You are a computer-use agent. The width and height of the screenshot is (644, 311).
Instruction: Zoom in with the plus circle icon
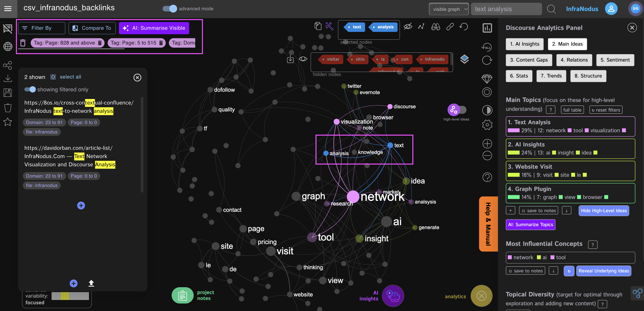pos(487,144)
